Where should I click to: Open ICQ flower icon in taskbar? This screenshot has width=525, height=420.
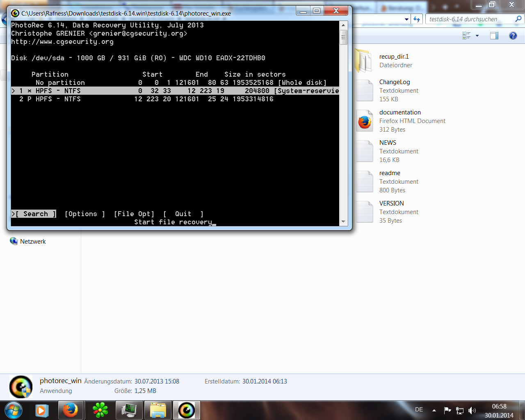100,410
